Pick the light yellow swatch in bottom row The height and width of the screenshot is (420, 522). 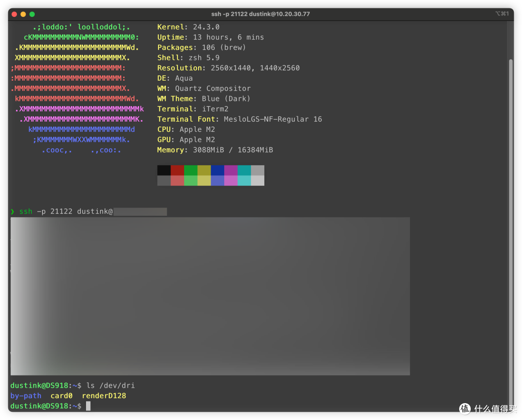pyautogui.click(x=204, y=181)
